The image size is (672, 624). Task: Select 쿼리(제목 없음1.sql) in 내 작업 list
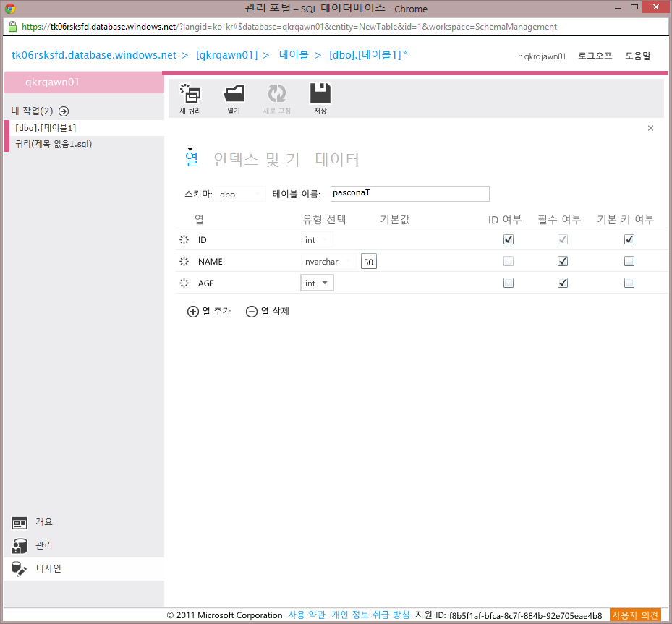point(84,144)
